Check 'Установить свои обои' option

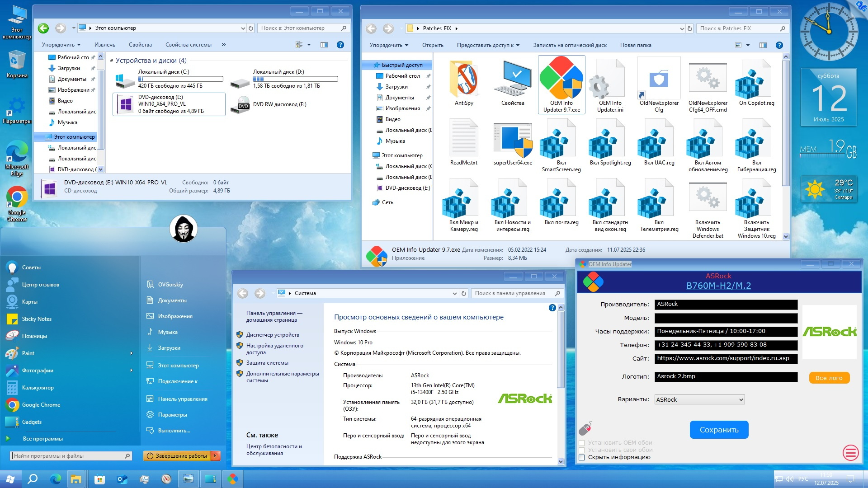[x=582, y=450]
